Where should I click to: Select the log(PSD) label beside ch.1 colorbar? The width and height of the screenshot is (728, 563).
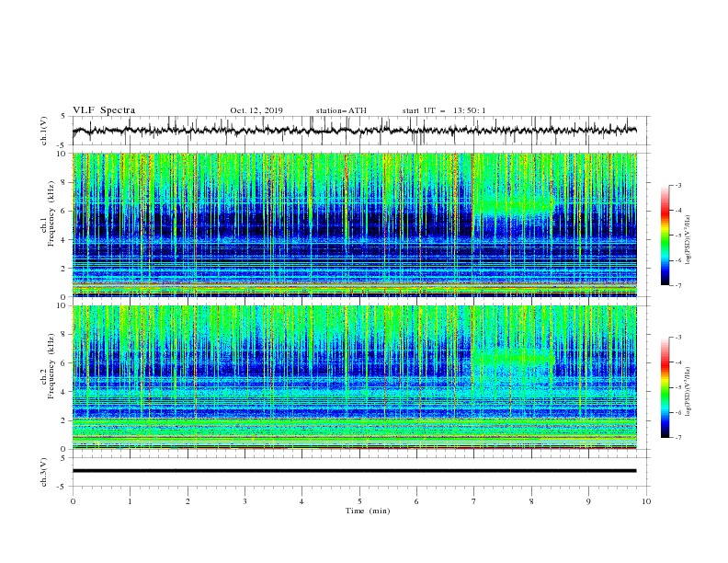tap(688, 240)
